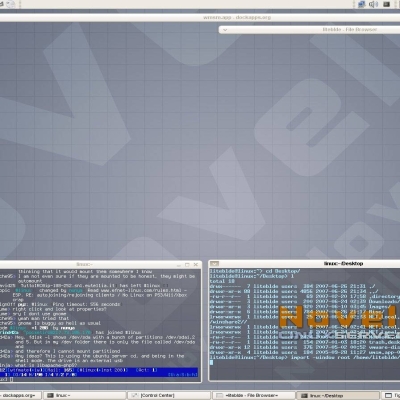The width and height of the screenshot is (400, 400).
Task: Minimize the linux:~ IRC terminal window
Action: coord(179,265)
